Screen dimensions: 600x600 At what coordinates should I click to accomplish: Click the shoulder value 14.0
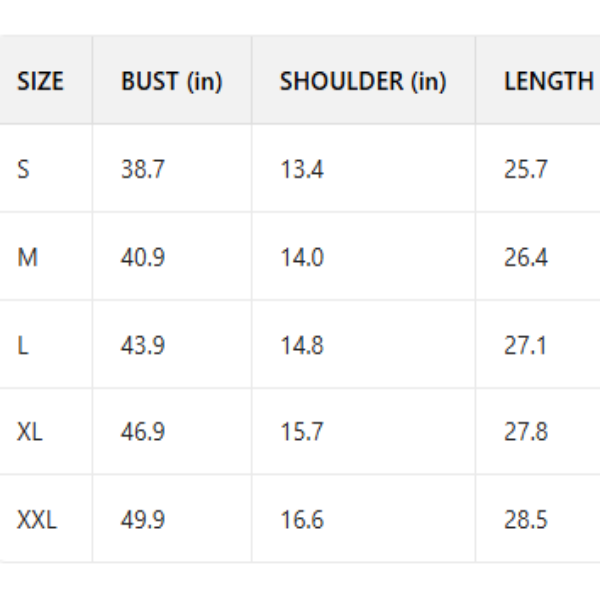302,257
